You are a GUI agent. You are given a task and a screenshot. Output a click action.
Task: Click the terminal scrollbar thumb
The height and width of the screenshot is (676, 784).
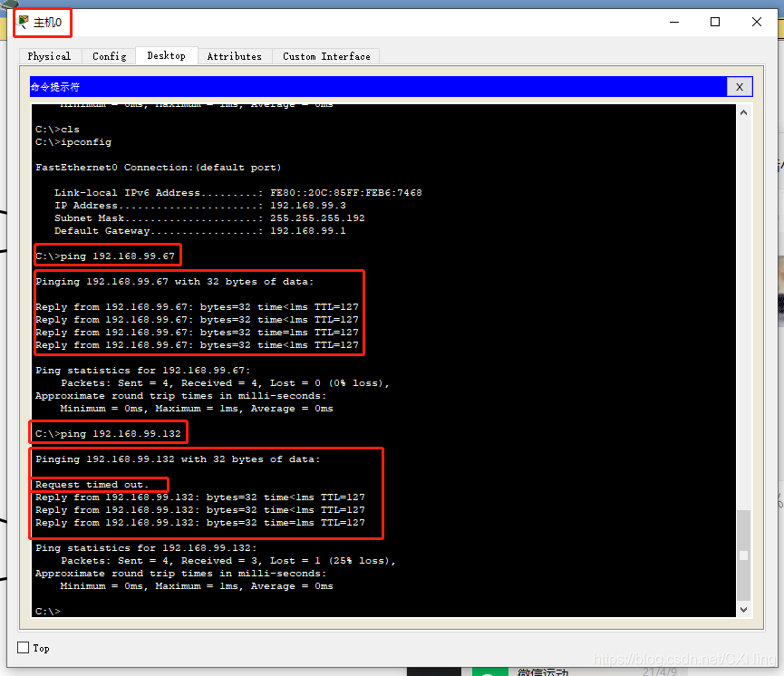click(x=743, y=555)
